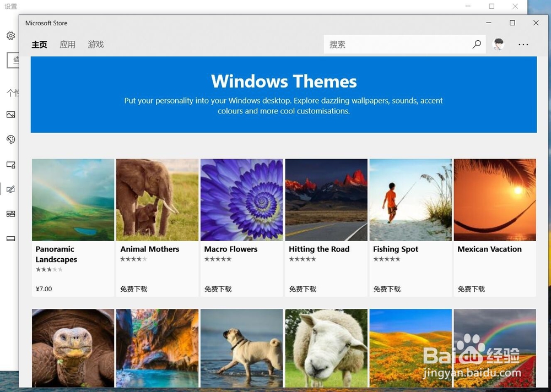The image size is (551, 392).
Task: Maximize the Microsoft Store window
Action: (x=512, y=23)
